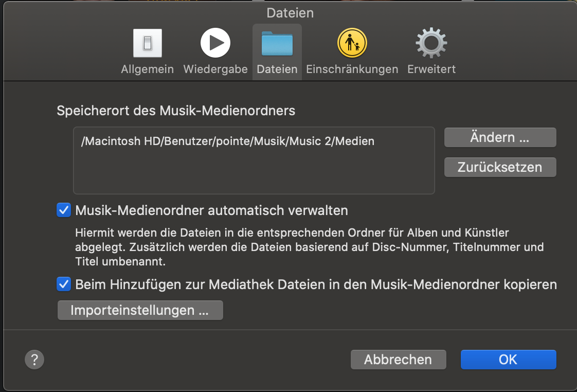Screen dimensions: 577x392
Task: Click the blue folder Dateien icon
Action: point(277,43)
